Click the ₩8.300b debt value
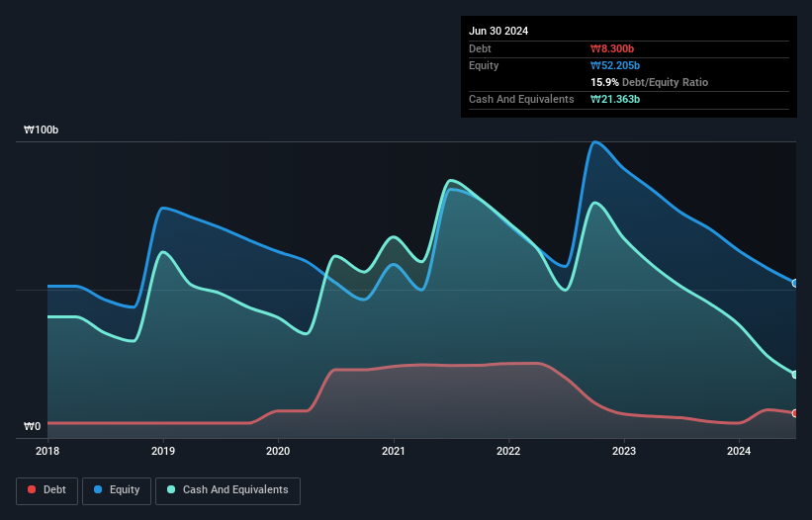Image resolution: width=812 pixels, height=520 pixels. click(x=612, y=48)
